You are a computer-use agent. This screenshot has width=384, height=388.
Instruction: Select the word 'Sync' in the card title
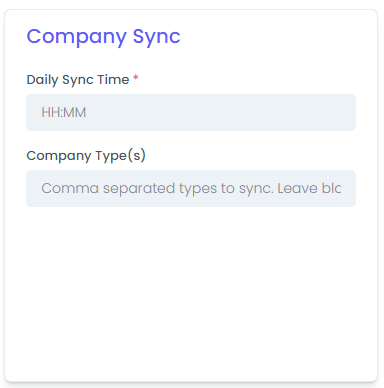pos(157,37)
